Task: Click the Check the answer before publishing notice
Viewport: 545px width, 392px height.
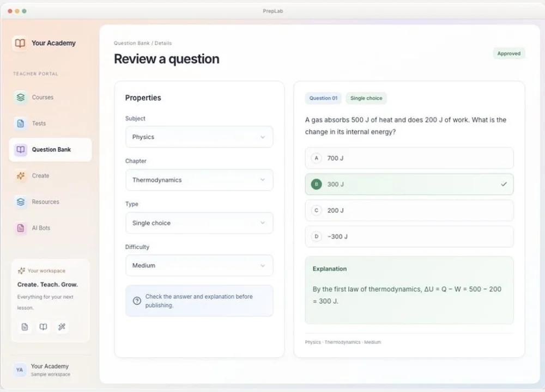Action: (199, 301)
